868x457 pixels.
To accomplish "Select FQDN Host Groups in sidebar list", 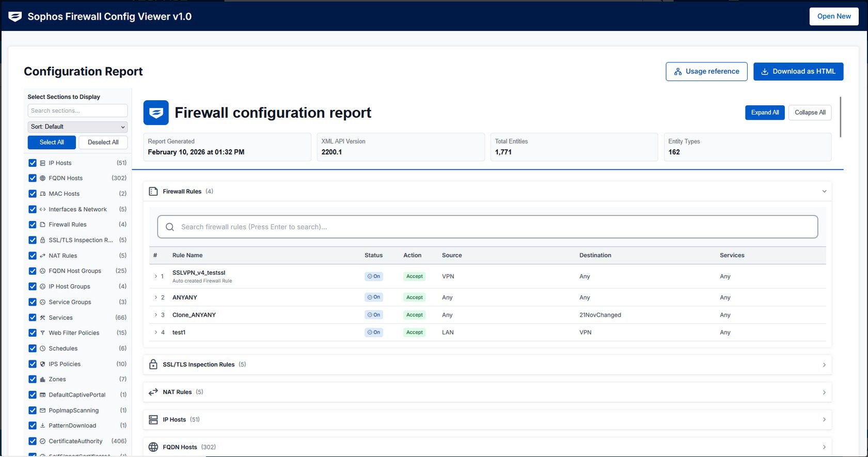I will pyautogui.click(x=75, y=271).
